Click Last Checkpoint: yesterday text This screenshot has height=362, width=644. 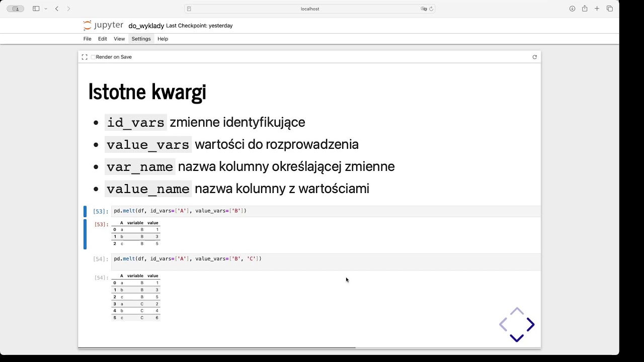pos(199,26)
